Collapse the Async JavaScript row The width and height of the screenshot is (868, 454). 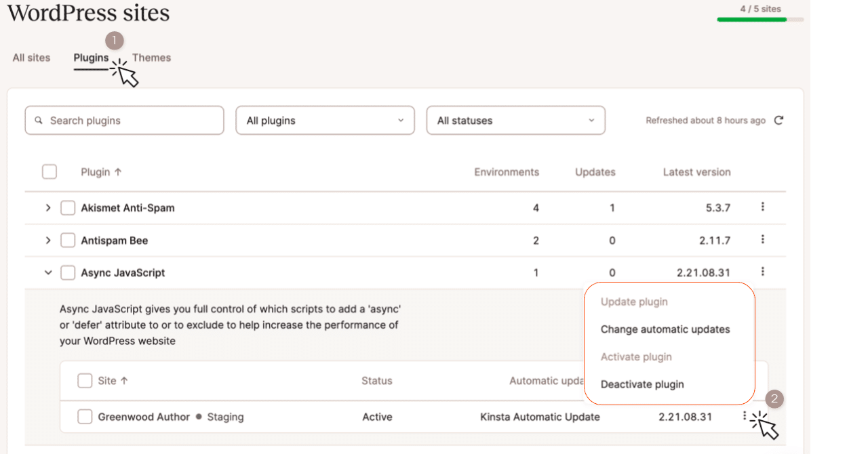[x=48, y=273]
